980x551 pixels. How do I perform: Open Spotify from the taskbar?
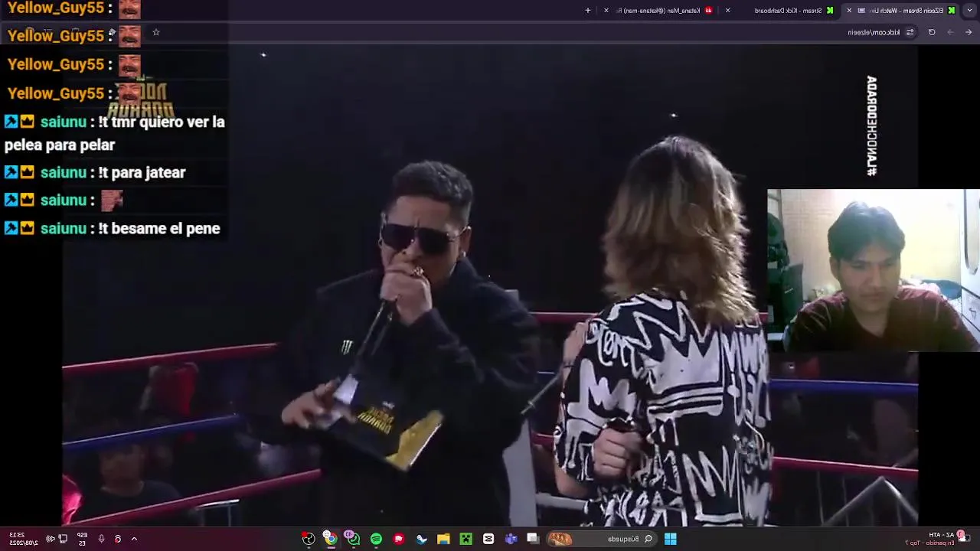tap(376, 539)
